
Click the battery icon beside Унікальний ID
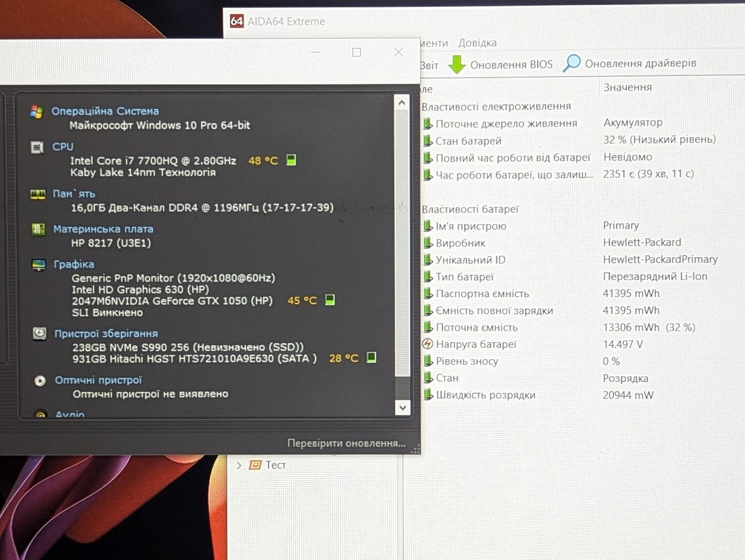[428, 259]
